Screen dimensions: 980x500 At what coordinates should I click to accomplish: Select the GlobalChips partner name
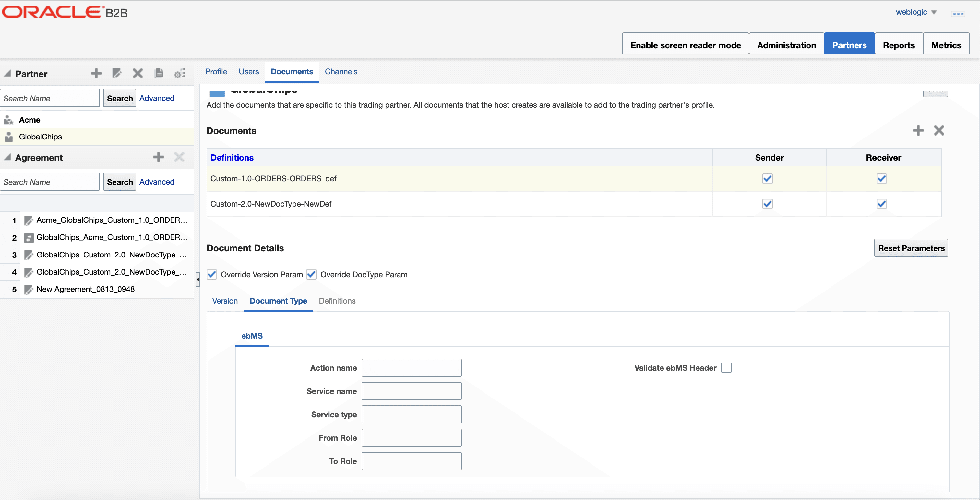pos(40,137)
